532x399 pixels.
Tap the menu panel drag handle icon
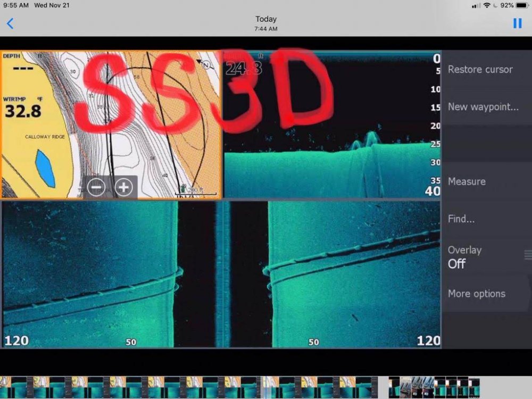(527, 255)
